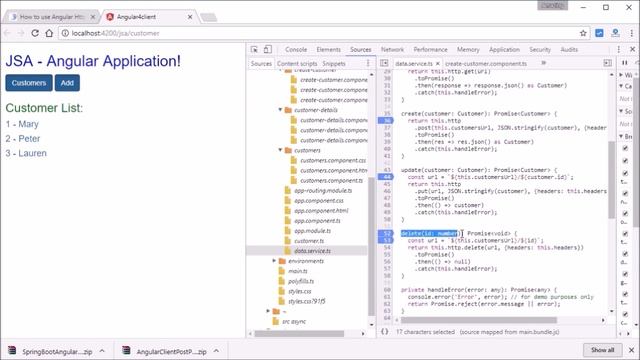Image resolution: width=640 pixels, height=360 pixels.
Task: Open AngularClientPostP zip download options chevron
Action: [216, 351]
